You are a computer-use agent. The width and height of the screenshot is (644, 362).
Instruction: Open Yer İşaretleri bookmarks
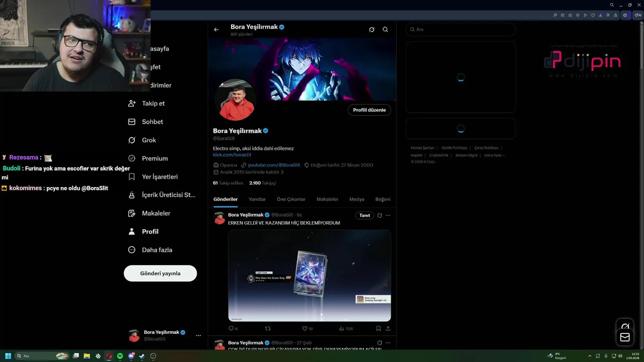tap(153, 176)
